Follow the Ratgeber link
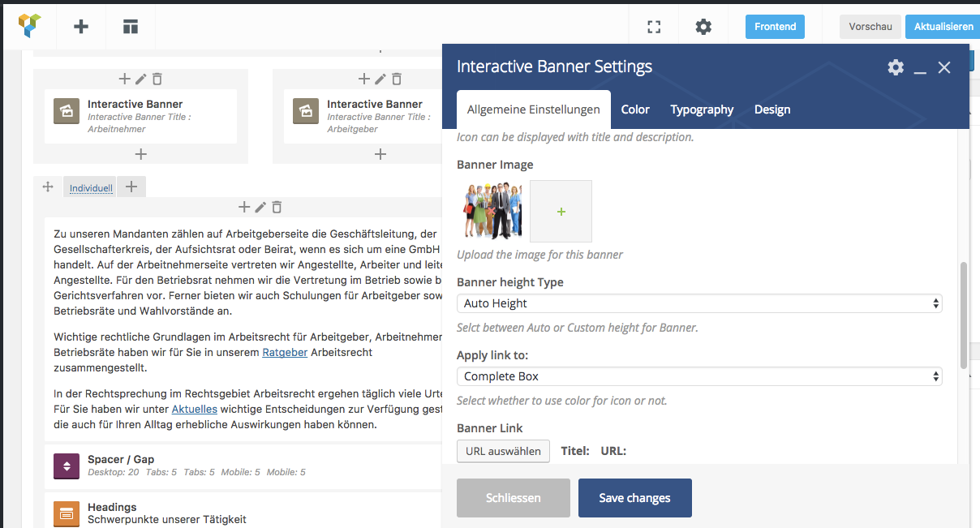The width and height of the screenshot is (980, 528). (x=285, y=353)
